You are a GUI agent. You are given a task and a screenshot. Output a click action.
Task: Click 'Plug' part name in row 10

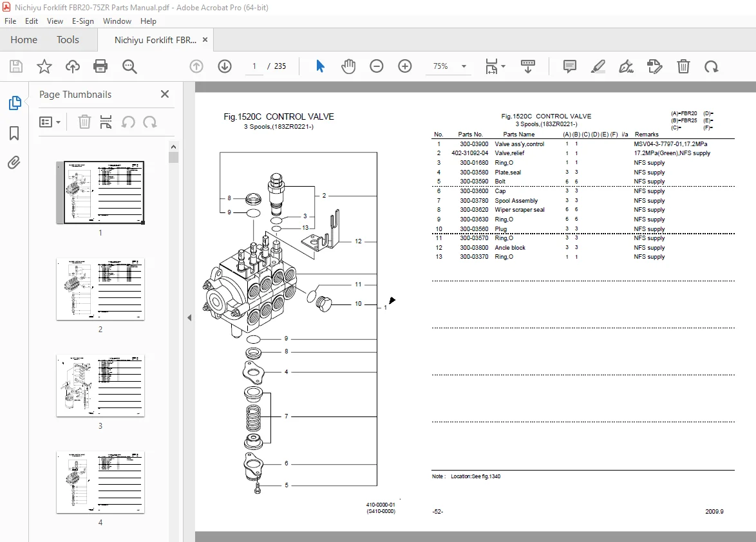500,229
